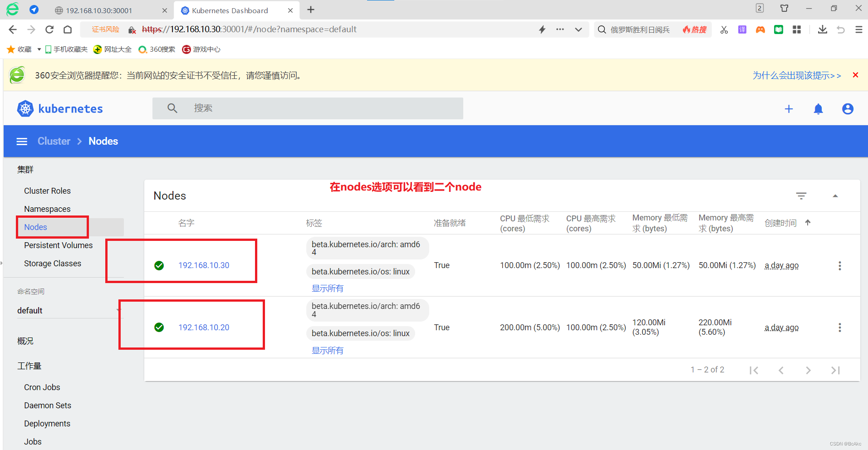Screen dimensions: 868x450
Task: Click the lightning speed mode icon
Action: tap(542, 29)
